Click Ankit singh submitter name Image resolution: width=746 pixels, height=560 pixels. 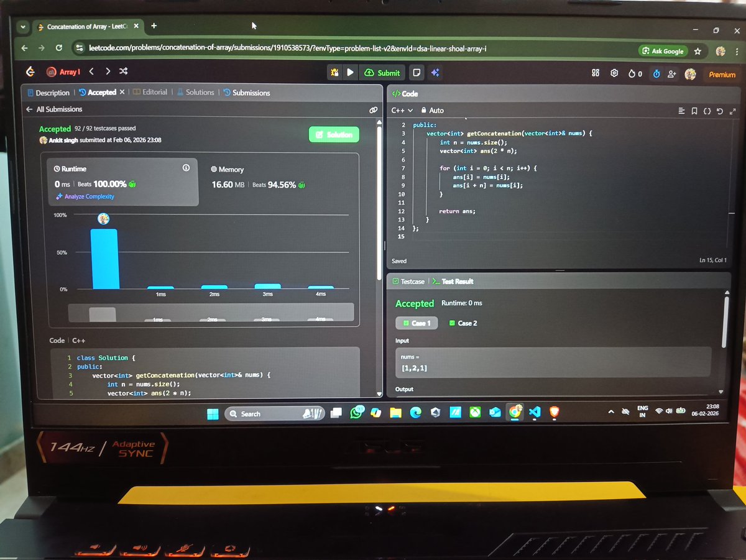click(x=63, y=140)
